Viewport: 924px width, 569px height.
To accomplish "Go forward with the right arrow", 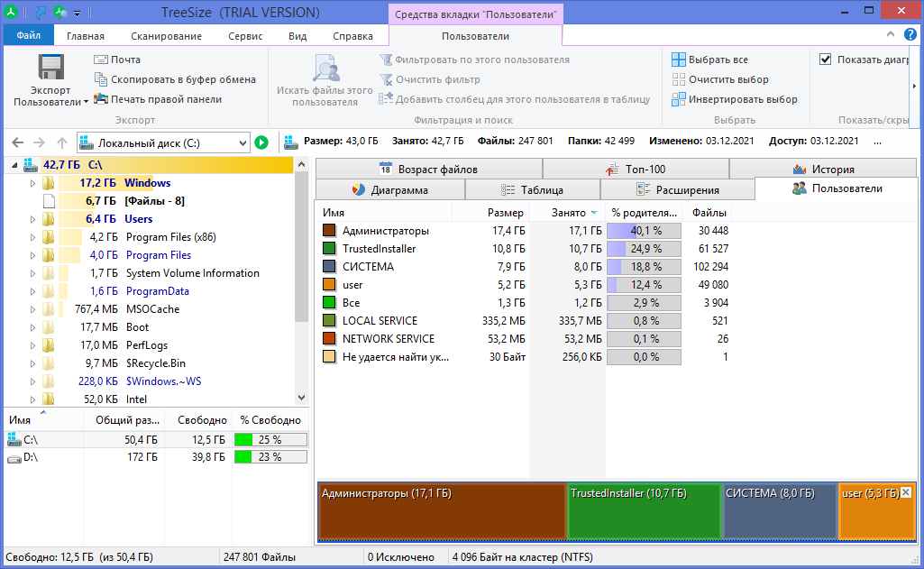I will [39, 142].
